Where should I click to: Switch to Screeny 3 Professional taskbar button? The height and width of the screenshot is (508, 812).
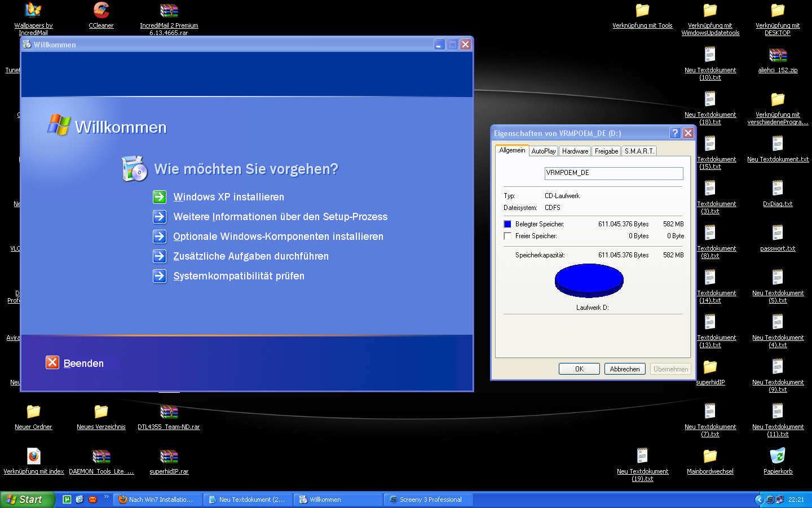click(x=428, y=500)
